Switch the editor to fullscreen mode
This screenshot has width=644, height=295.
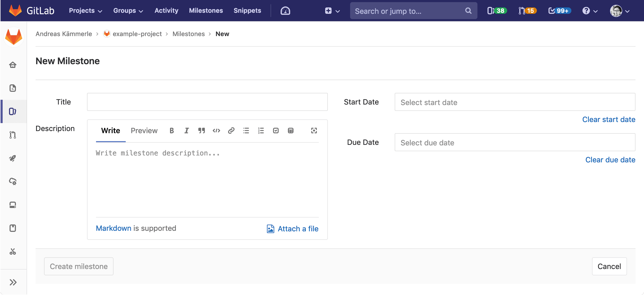(x=314, y=131)
